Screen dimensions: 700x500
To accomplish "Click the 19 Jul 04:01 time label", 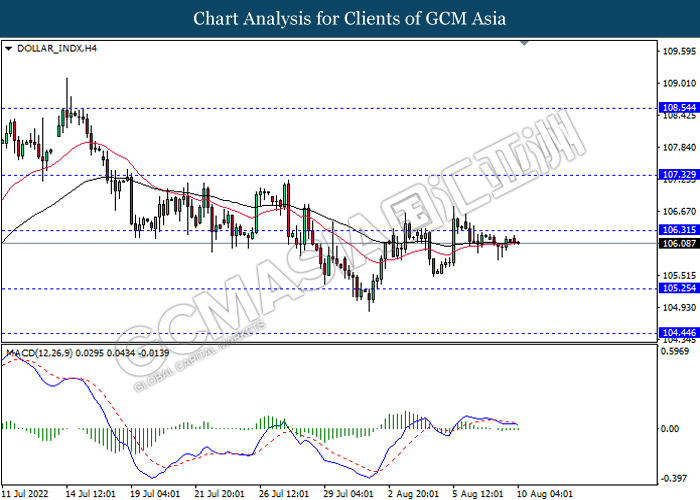I will point(155,494).
